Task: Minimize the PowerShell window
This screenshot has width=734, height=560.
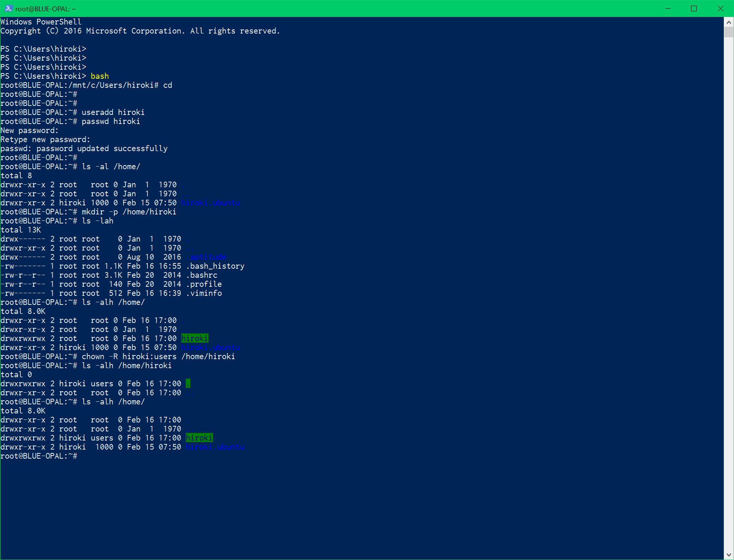Action: pos(668,8)
